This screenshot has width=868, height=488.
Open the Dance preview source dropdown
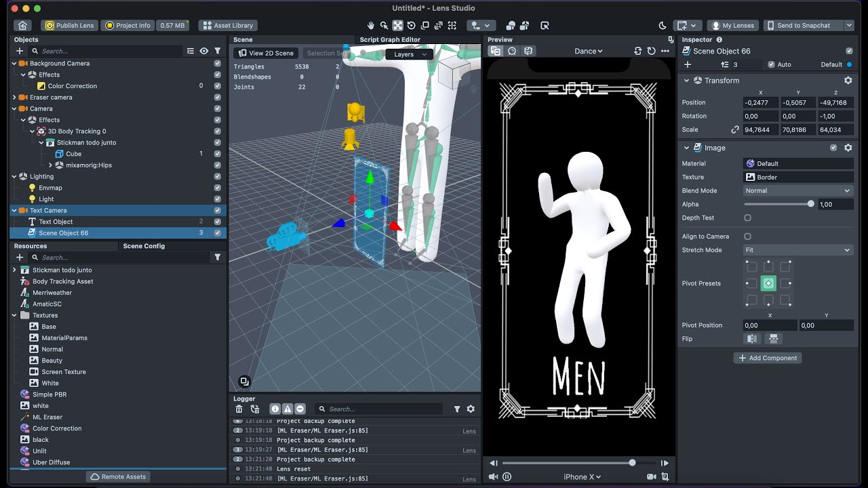(x=588, y=51)
